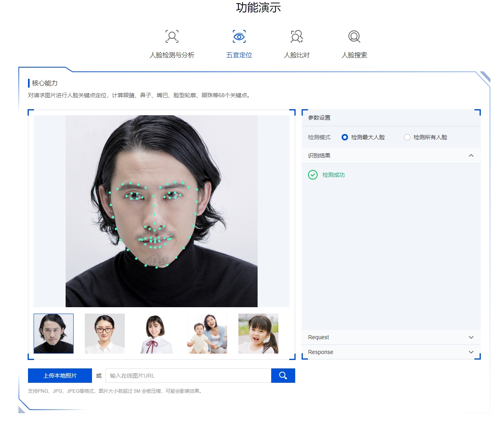Click the blue search URL button
The height and width of the screenshot is (422, 504).
pyautogui.click(x=283, y=376)
